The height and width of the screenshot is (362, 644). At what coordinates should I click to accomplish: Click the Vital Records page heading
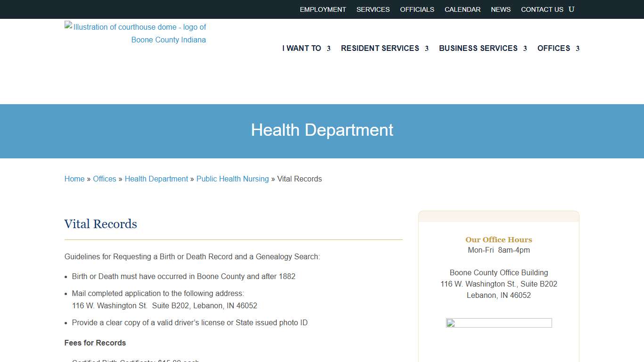tap(101, 224)
